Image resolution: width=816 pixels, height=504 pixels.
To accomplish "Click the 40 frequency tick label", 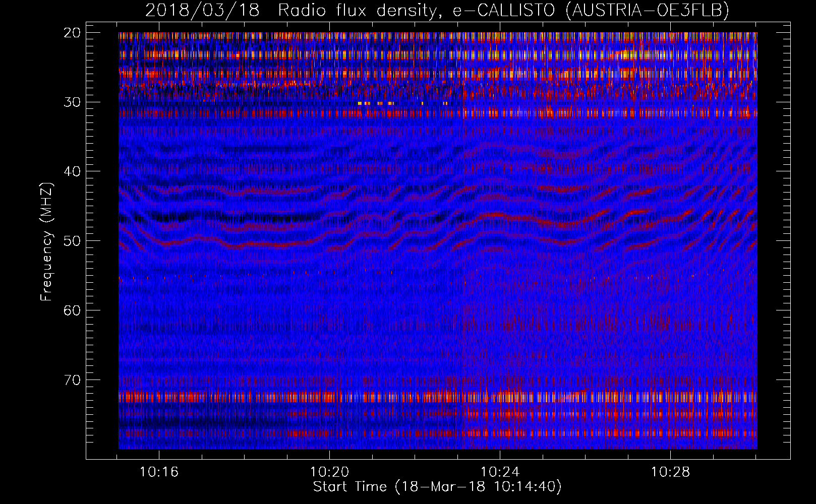I will 72,171.
